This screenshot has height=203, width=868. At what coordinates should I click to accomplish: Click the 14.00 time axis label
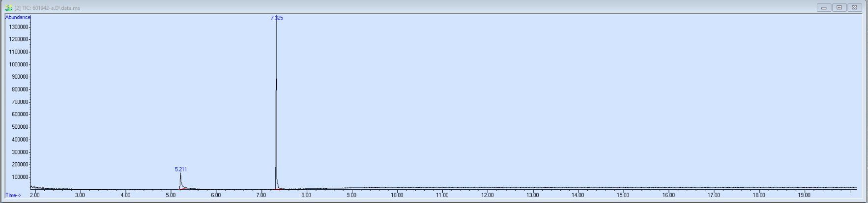(x=578, y=195)
